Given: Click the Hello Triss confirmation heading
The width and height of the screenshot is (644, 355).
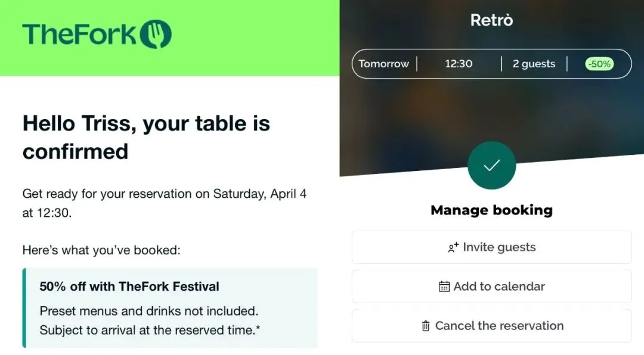Looking at the screenshot, I should click(x=146, y=137).
